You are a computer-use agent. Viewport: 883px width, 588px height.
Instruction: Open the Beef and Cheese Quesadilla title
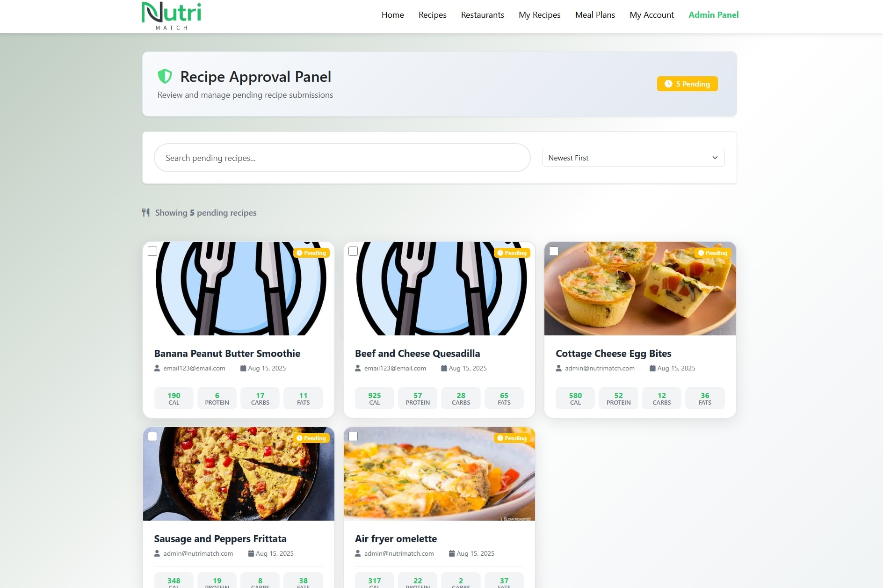pos(417,353)
